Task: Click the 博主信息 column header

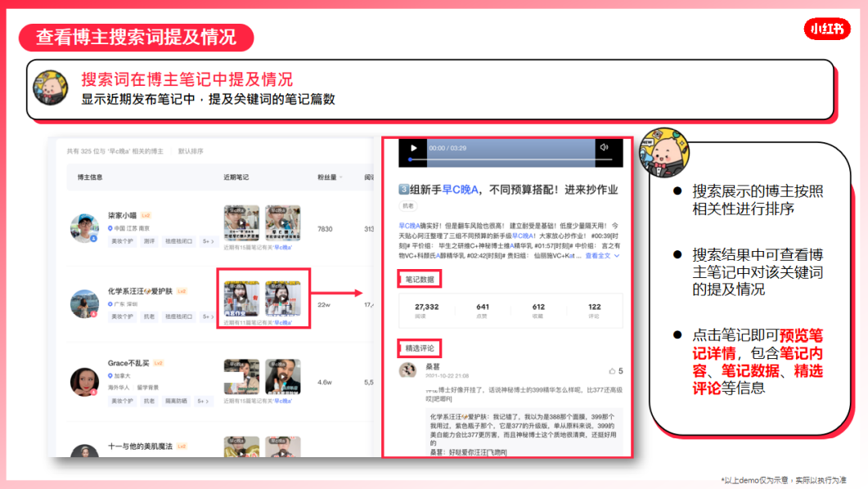Action: [x=90, y=177]
